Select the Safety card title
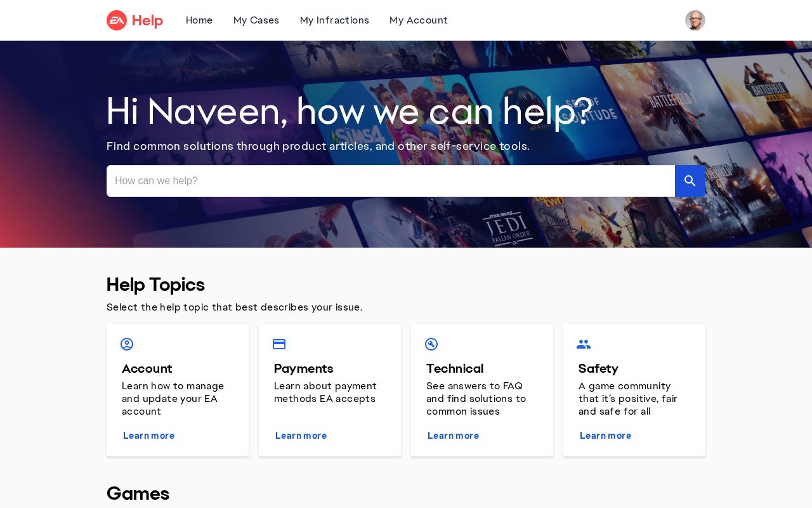 [598, 368]
